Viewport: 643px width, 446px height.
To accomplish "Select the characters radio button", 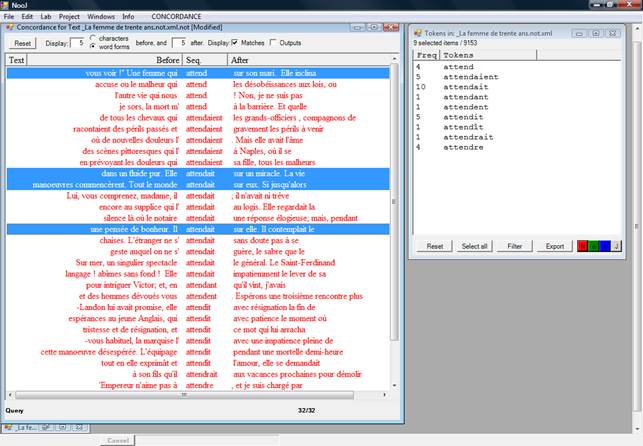I will tap(95, 38).
